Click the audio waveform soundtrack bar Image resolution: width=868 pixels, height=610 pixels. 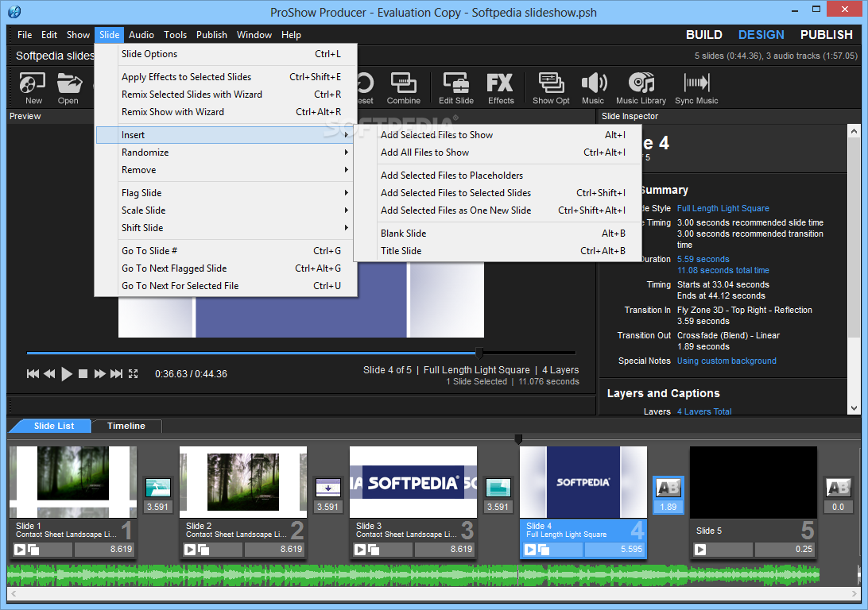coord(413,575)
